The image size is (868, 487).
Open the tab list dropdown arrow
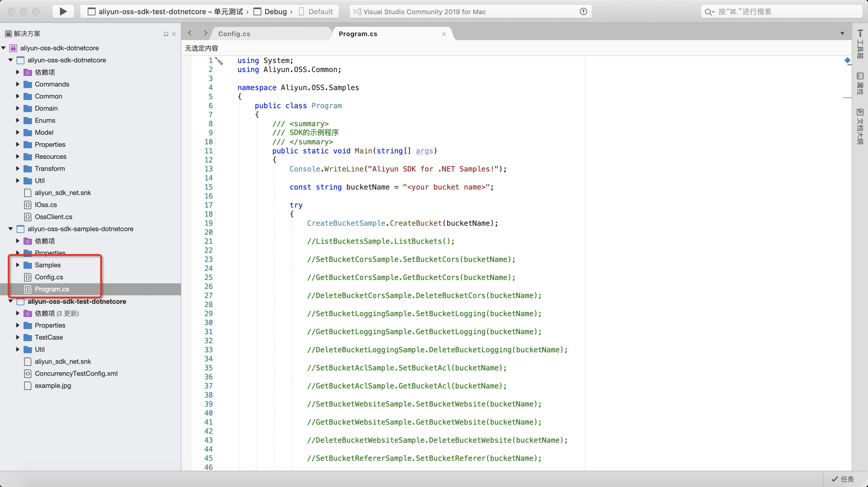pyautogui.click(x=842, y=33)
